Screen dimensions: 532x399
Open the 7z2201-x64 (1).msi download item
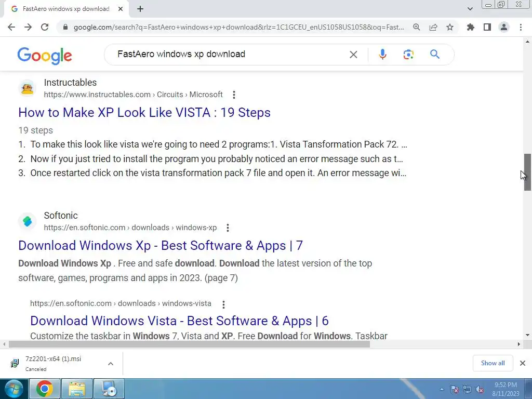tap(54, 363)
